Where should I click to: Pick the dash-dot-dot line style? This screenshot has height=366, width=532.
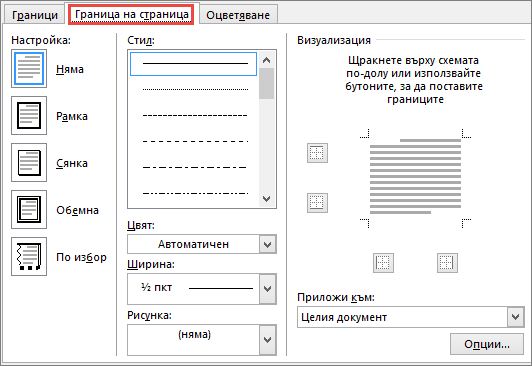195,194
